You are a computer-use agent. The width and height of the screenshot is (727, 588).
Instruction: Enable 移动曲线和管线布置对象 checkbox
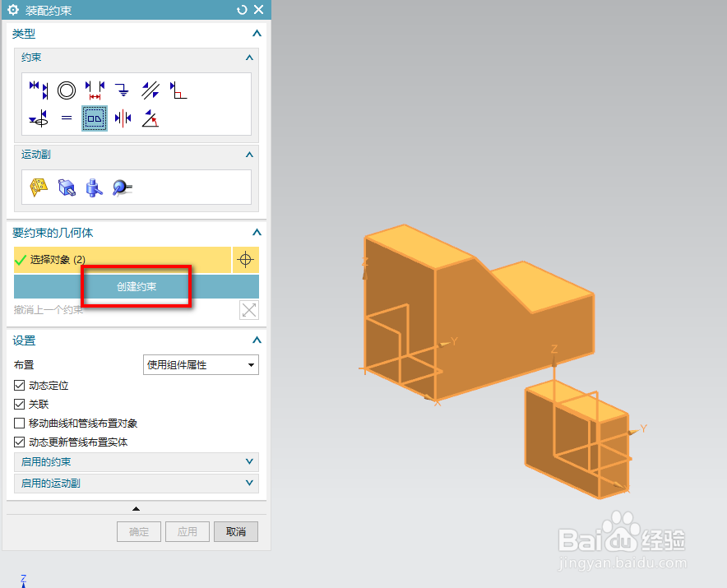[x=20, y=424]
